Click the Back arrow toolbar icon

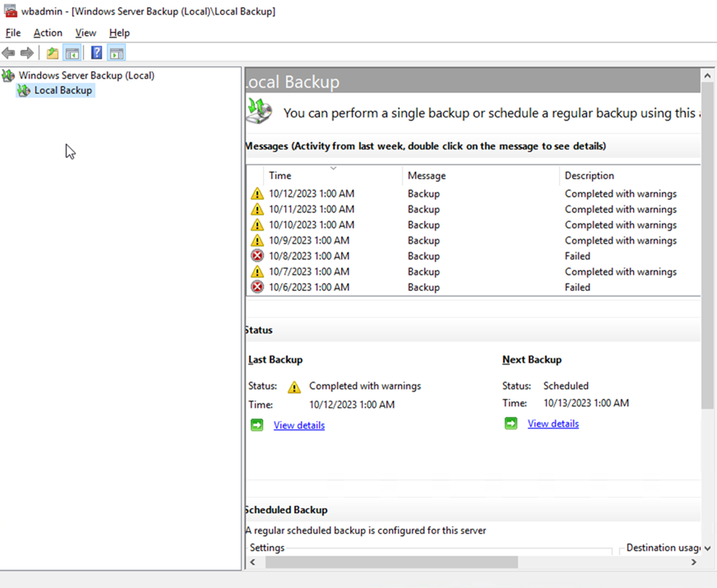pos(8,53)
